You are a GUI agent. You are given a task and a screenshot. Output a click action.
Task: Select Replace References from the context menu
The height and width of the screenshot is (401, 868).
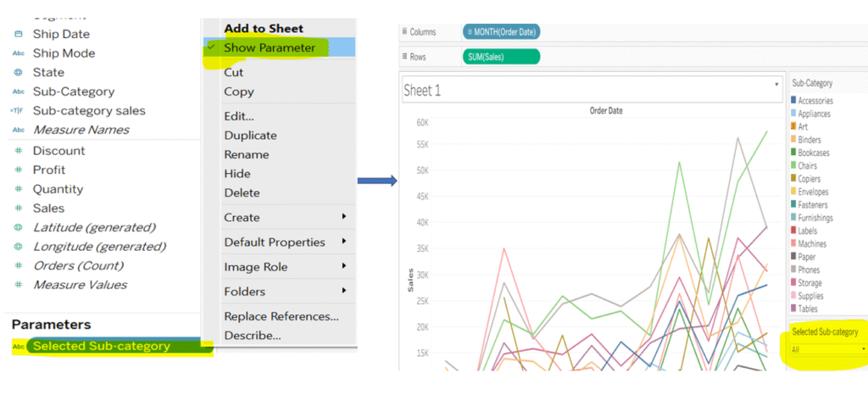coord(281,316)
